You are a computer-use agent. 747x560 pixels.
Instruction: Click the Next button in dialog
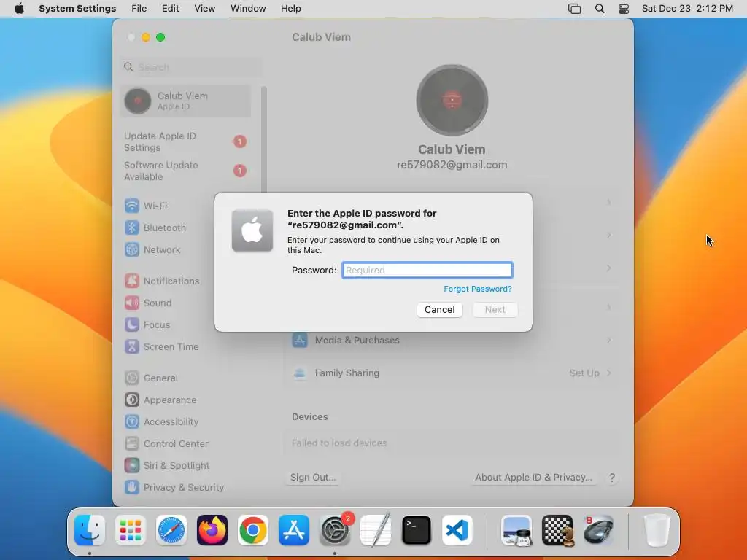point(495,309)
